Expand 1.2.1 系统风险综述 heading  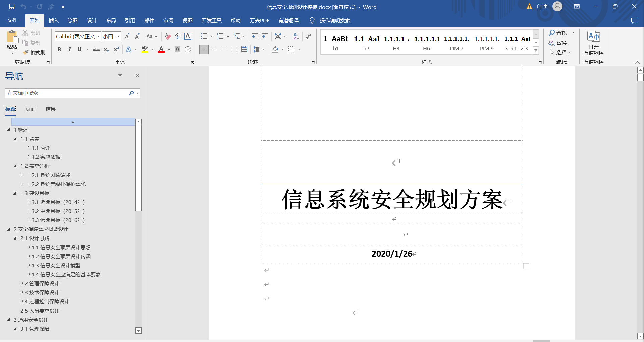pyautogui.click(x=22, y=175)
